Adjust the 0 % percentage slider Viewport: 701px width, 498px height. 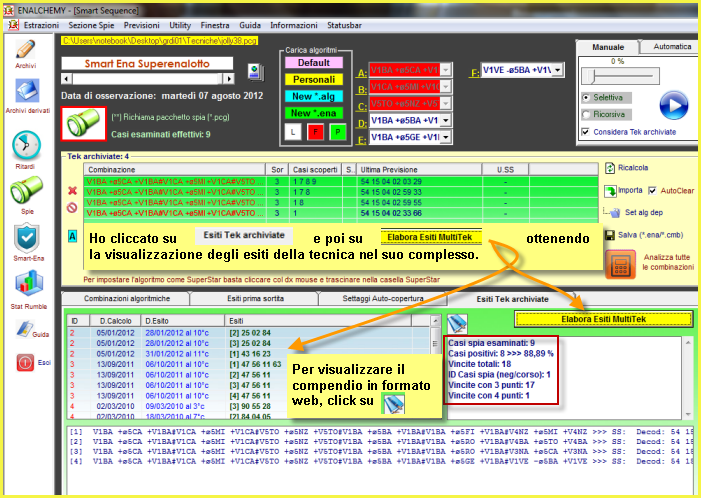(620, 76)
